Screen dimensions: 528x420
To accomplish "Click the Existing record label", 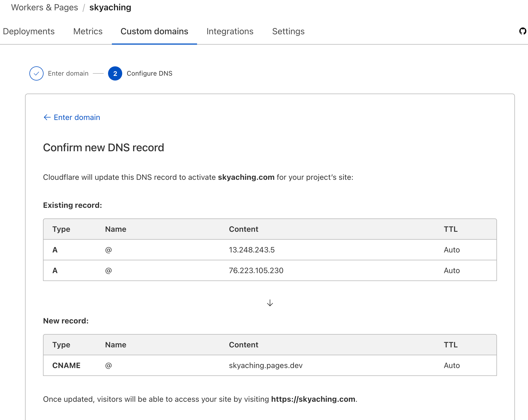I will point(73,205).
